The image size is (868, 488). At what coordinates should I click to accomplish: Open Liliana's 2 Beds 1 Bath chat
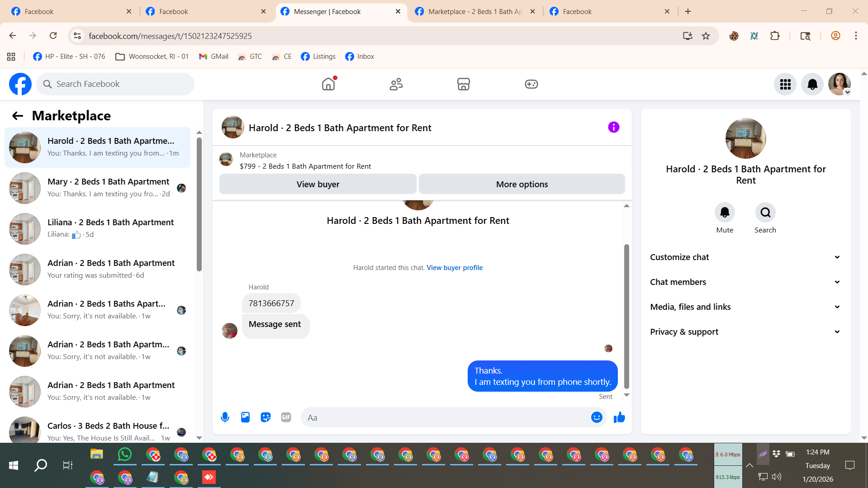click(x=97, y=229)
